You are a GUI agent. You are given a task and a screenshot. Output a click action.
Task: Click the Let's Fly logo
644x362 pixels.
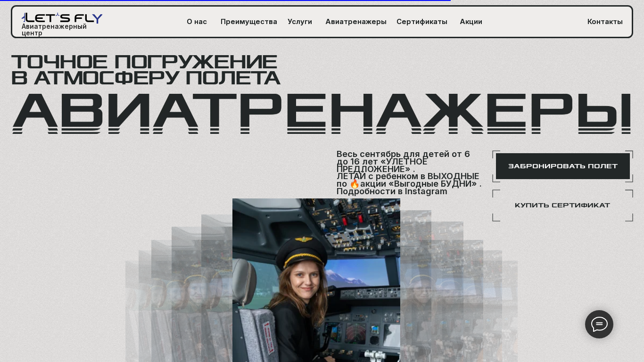pyautogui.click(x=62, y=18)
